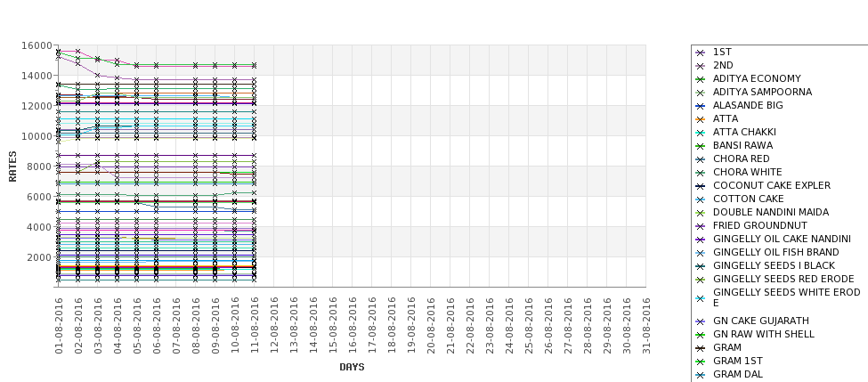
Task: Click the 15-08-2016 date axis label
Action: coord(333,326)
